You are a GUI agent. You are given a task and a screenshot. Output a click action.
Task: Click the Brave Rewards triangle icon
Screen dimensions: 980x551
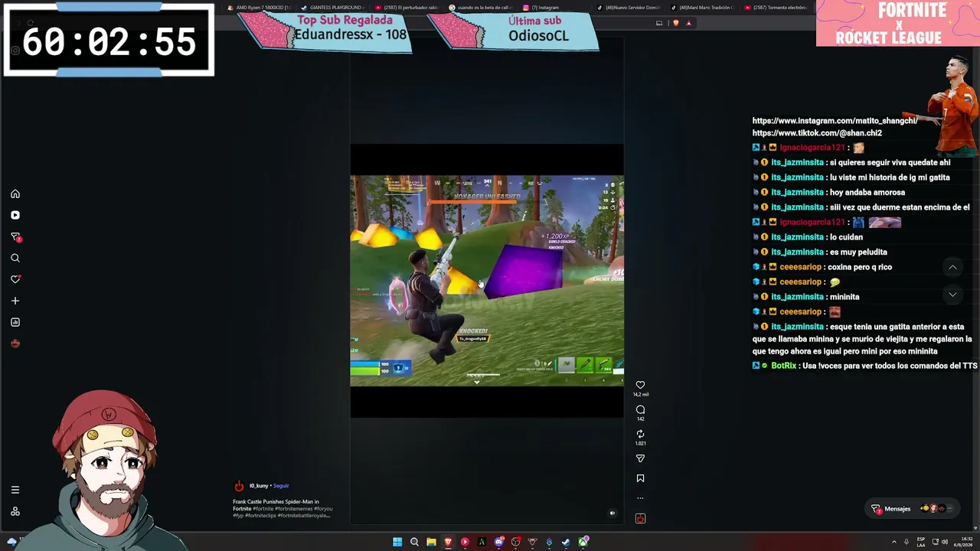(x=688, y=23)
